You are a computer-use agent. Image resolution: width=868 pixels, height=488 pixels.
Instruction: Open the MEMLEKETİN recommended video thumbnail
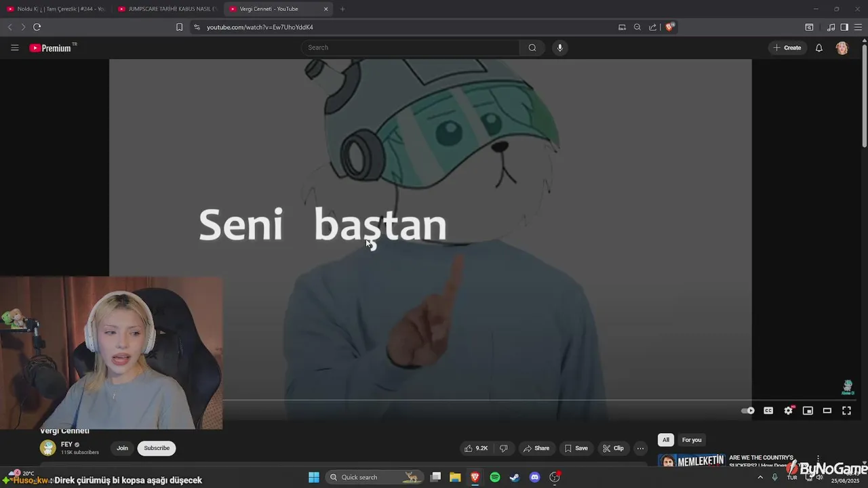point(691,461)
